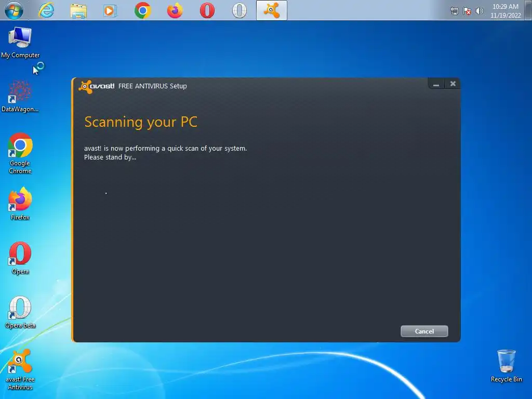Screen dimensions: 532x399
Task: Select the Recycle Bin desktop icon
Action: (x=506, y=366)
